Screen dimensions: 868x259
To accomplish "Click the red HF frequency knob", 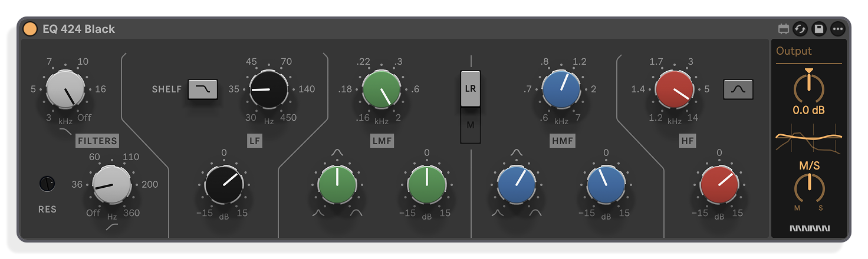I will coord(674,89).
